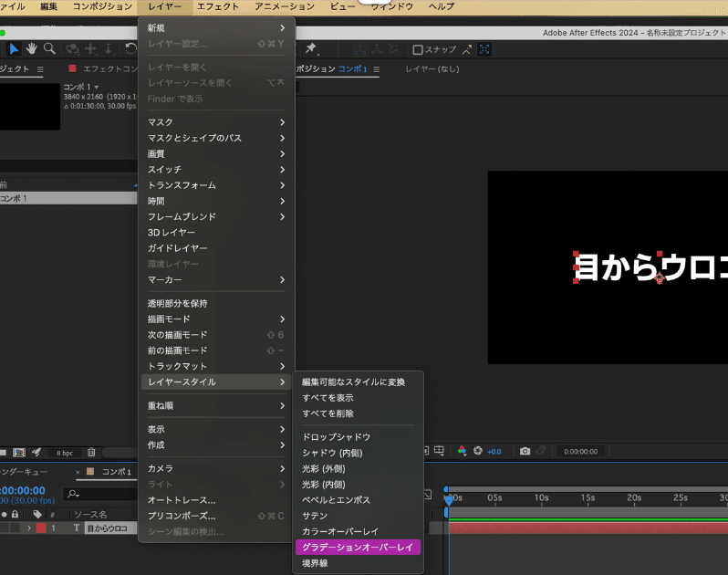
Task: Adjust the +0.0 exposure value
Action: coord(494,452)
